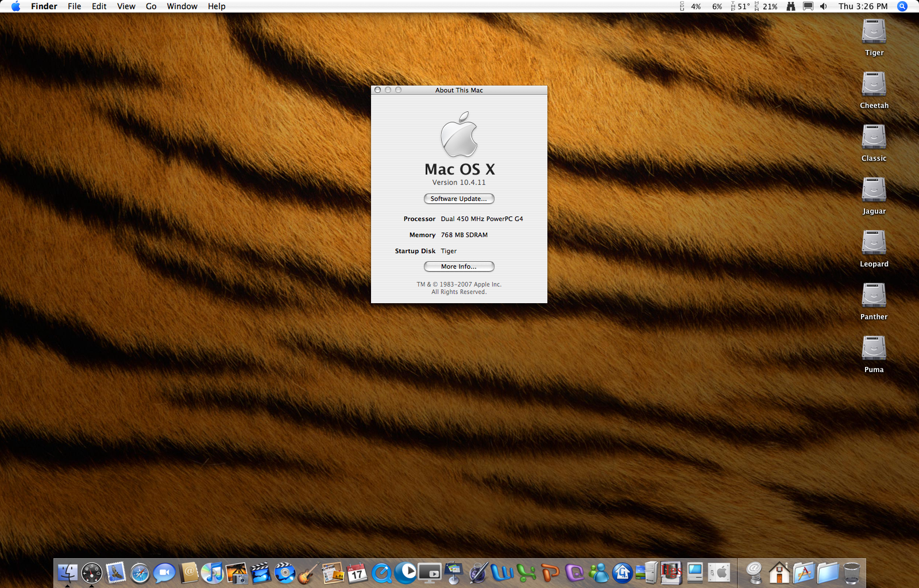Select the Puma drive on desktop
This screenshot has width=919, height=588.
[x=874, y=349]
